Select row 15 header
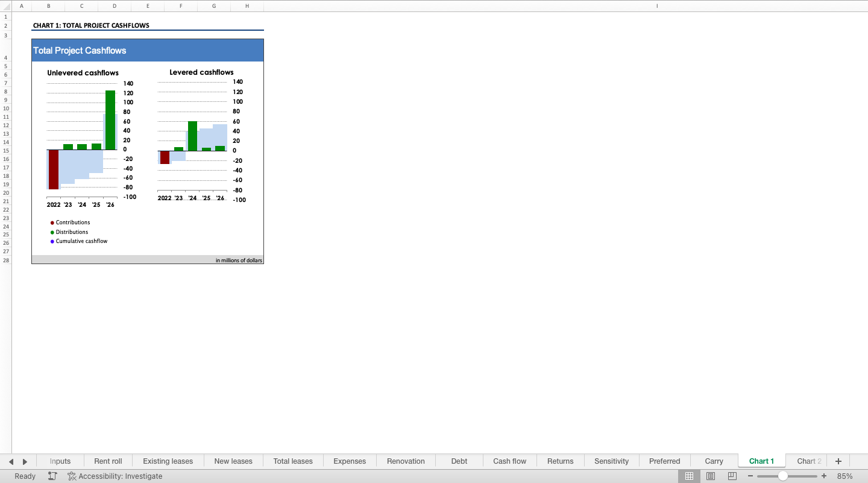The width and height of the screenshot is (868, 483). pyautogui.click(x=6, y=151)
